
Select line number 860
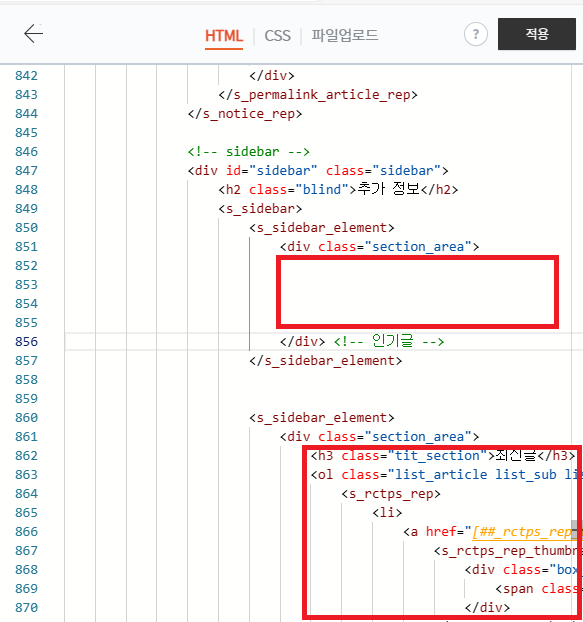pos(26,418)
